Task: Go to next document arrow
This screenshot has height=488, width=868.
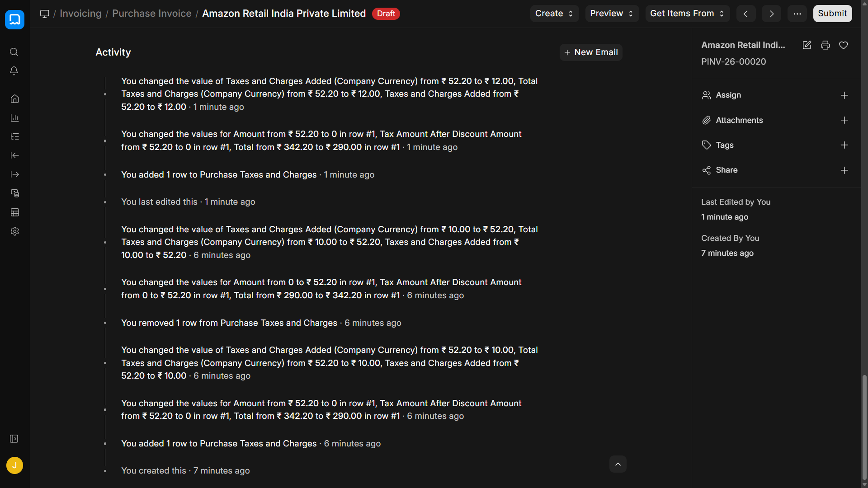Action: coord(771,14)
